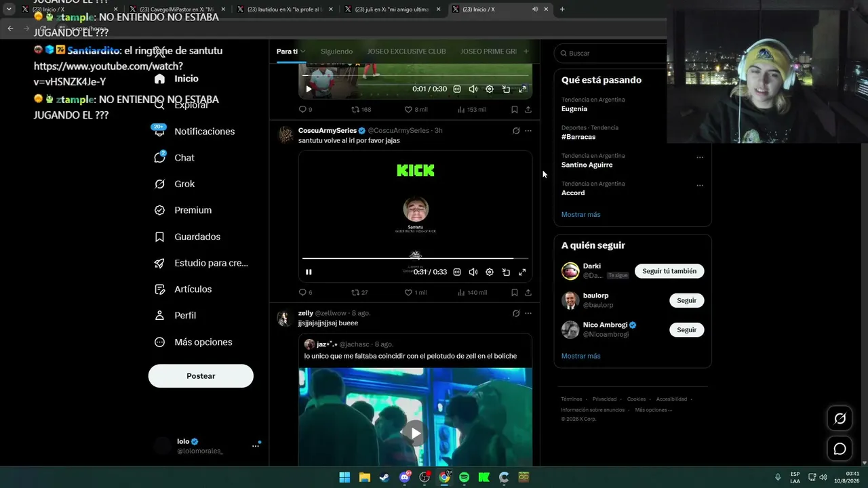
Task: Open the Inicio home page
Action: point(176,79)
